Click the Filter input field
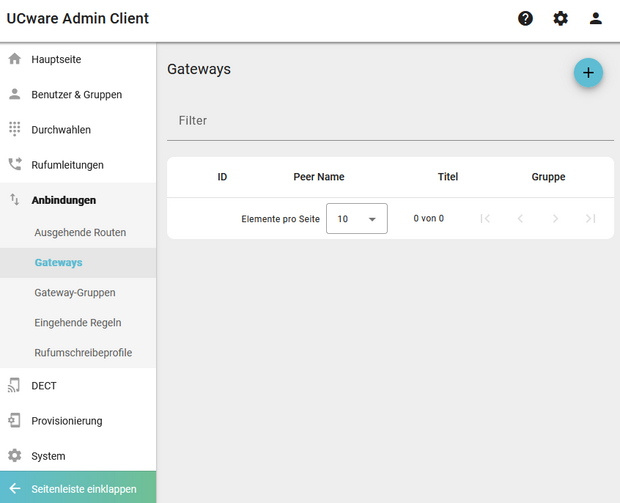Screen dimensions: 620x503 (390, 121)
